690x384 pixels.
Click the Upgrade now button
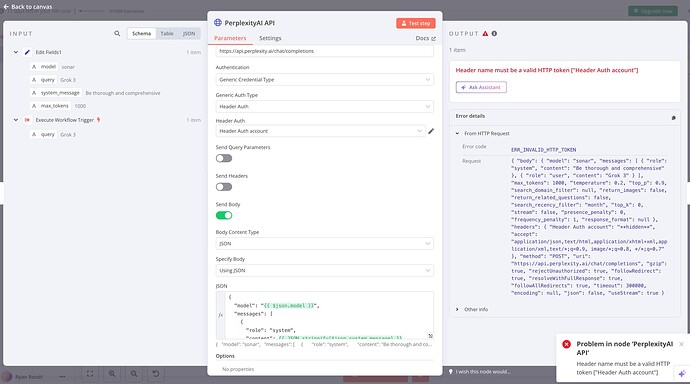point(653,11)
